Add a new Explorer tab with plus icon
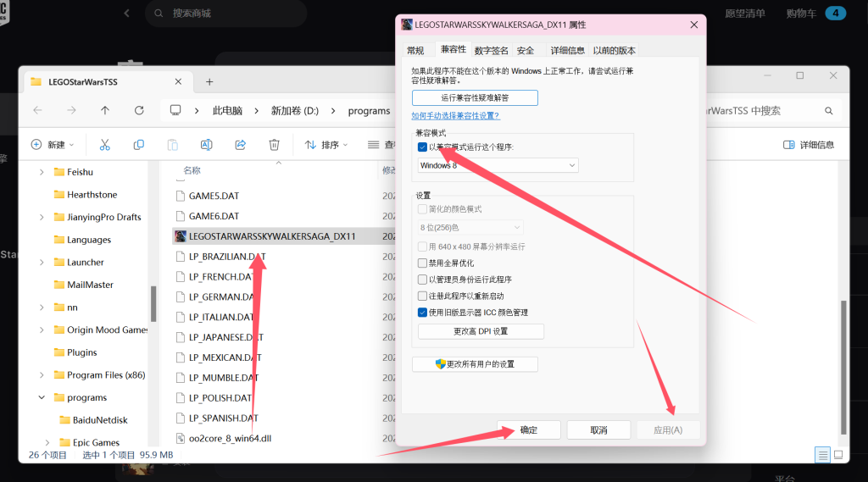This screenshot has width=868, height=482. pos(209,82)
